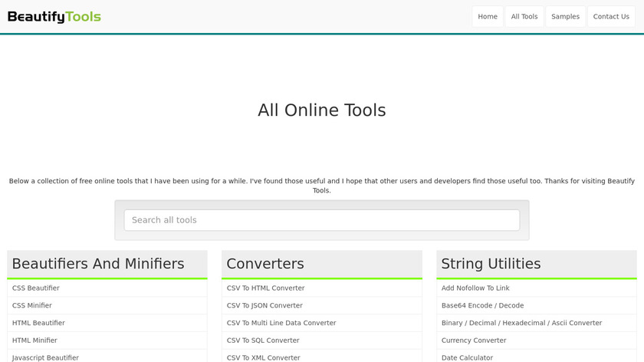Open Binary / Decimal / Hexadecimal / Ascii Converter
The image size is (644, 362).
pos(537,323)
